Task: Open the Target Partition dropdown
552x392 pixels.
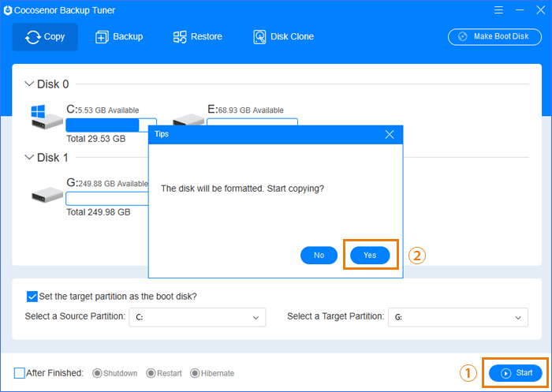Action: coord(458,317)
